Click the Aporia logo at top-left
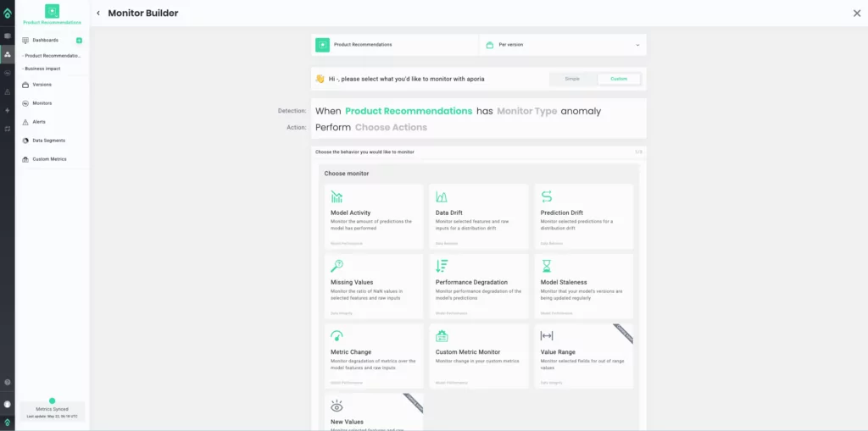 pyautogui.click(x=7, y=13)
